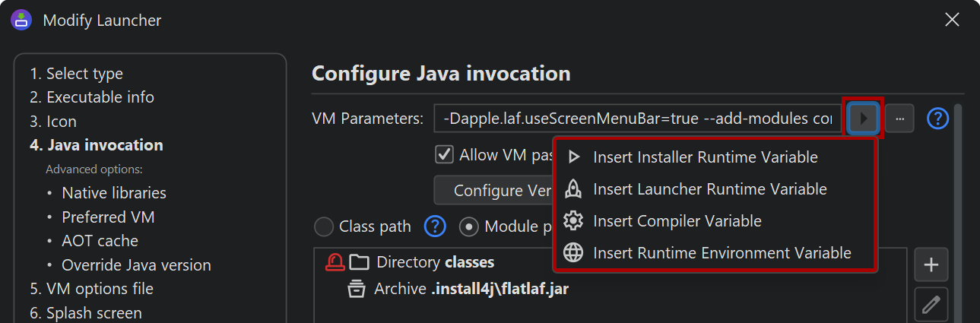
Task: Toggle the Allow VM passthrough checkbox
Action: click(444, 155)
